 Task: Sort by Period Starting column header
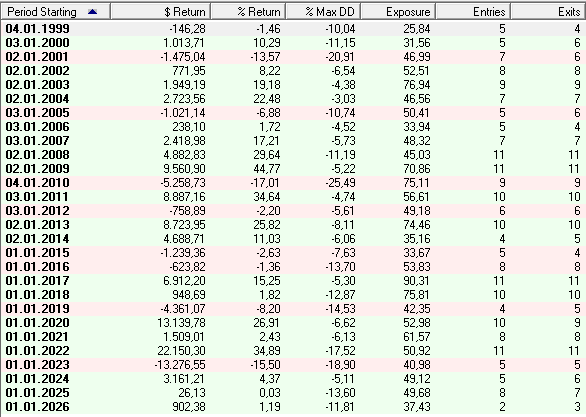[56, 12]
